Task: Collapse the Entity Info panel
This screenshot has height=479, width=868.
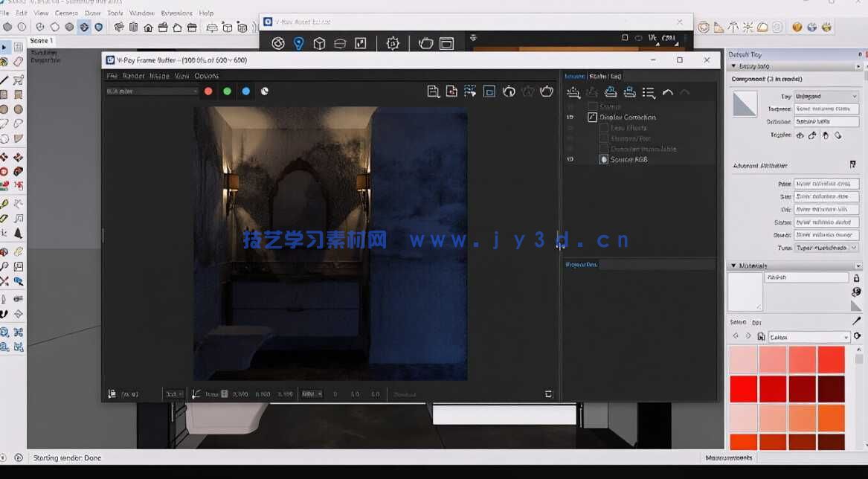Action: pos(734,65)
